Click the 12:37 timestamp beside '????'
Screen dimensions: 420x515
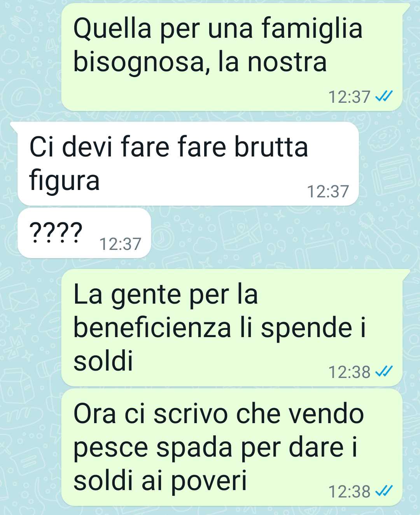(120, 244)
